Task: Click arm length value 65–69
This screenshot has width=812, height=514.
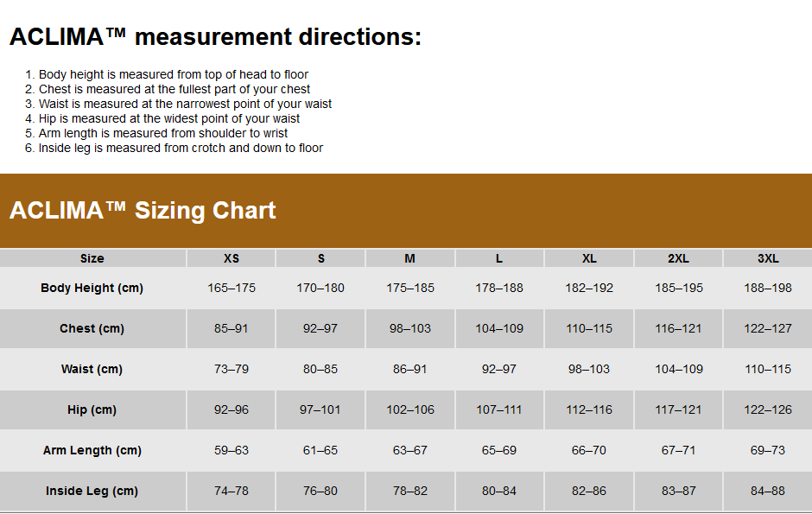Action: (x=499, y=450)
